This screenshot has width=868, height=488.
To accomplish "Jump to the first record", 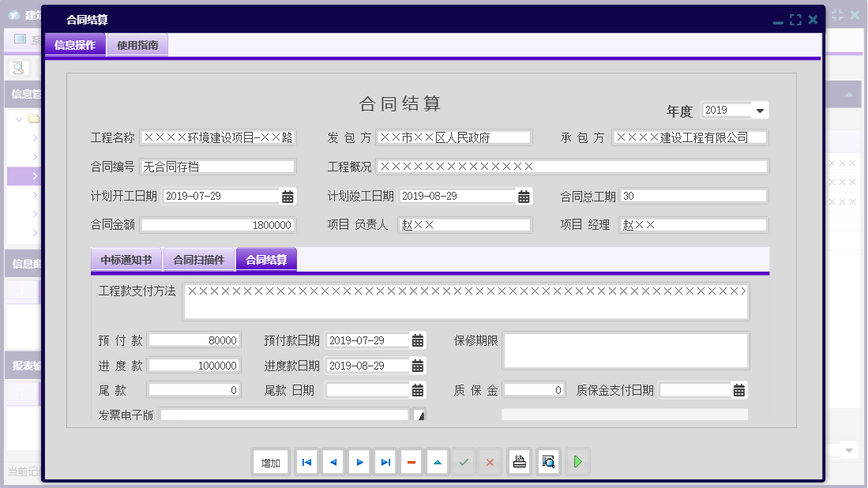I will click(x=306, y=462).
